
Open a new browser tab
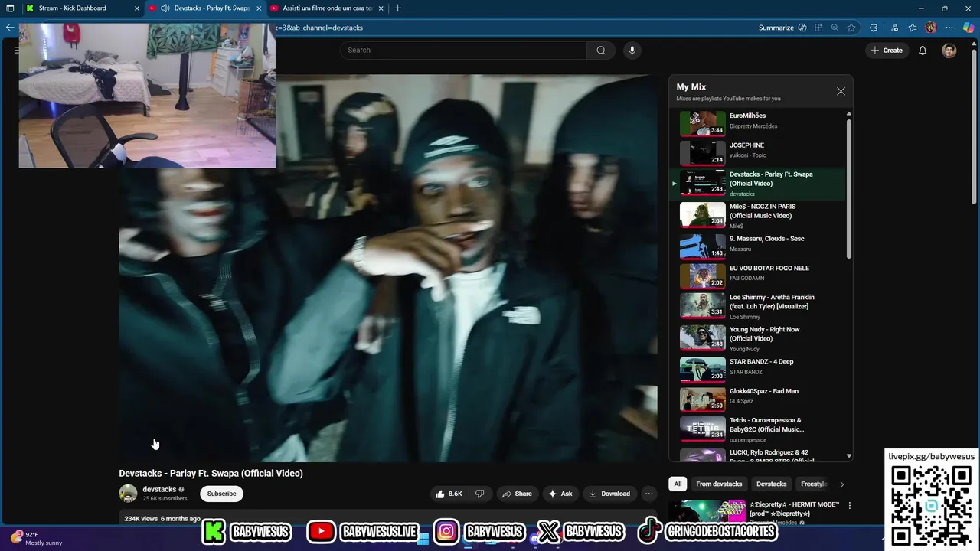[397, 8]
